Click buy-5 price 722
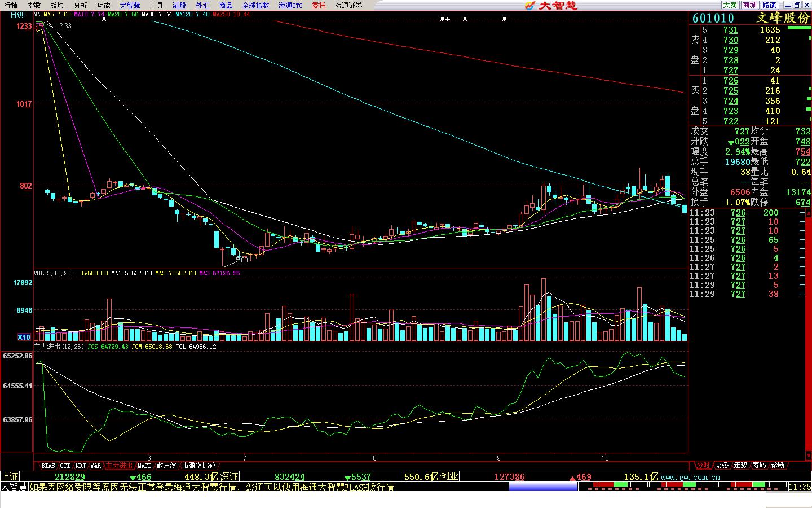Image resolution: width=812 pixels, height=508 pixels. coord(730,121)
